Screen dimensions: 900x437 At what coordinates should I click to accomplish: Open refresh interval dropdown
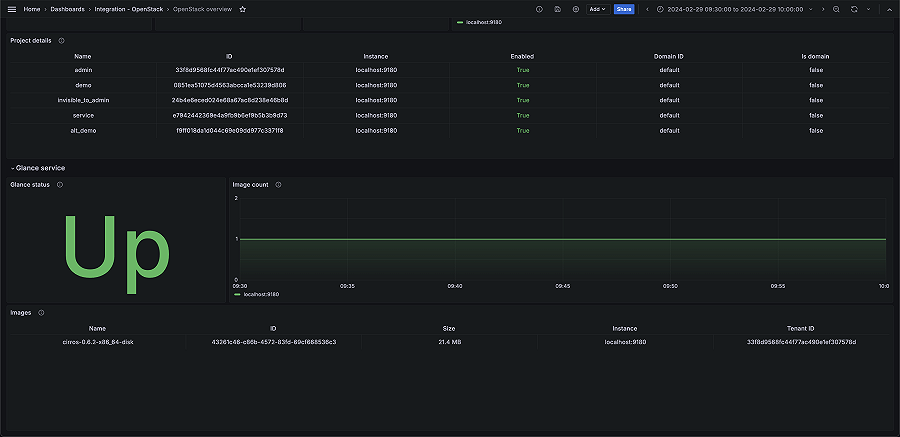(x=866, y=9)
